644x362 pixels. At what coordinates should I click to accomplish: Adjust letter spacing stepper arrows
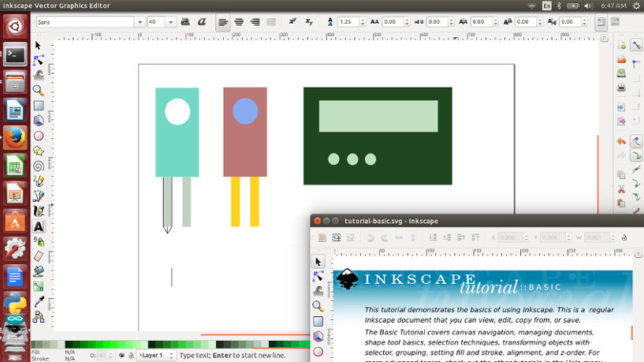[407, 22]
